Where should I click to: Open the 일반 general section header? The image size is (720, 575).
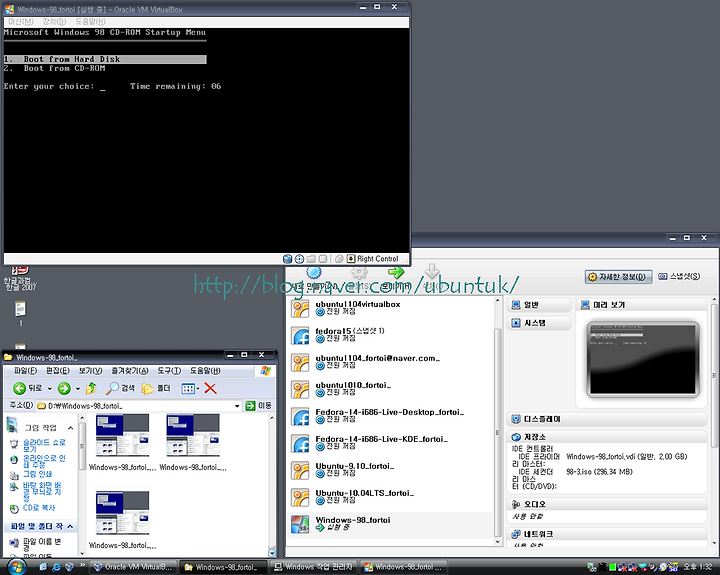coord(539,305)
